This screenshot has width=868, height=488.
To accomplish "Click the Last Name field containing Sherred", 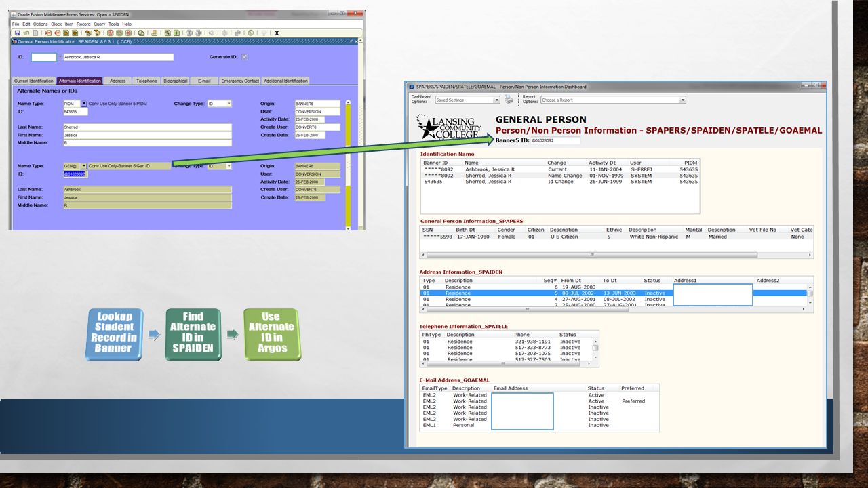I will coord(147,127).
